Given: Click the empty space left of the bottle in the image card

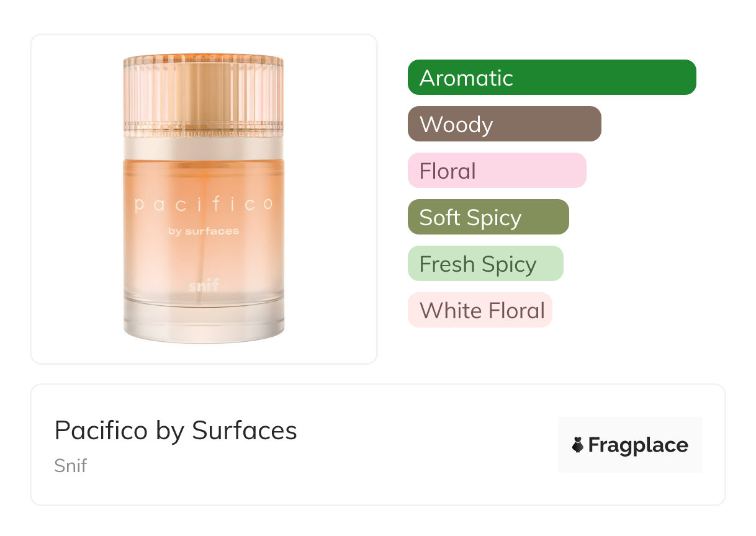Looking at the screenshot, I should 76,199.
